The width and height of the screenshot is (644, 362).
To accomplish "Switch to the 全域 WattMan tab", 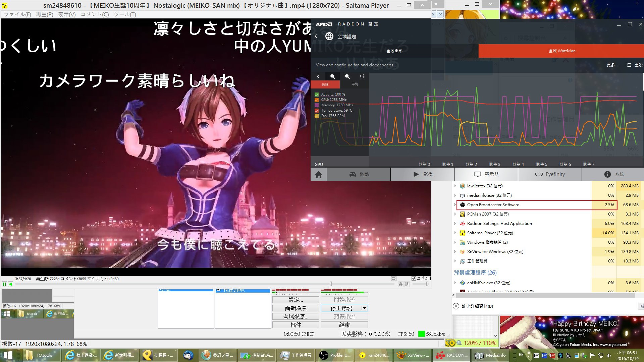I will coord(562,51).
